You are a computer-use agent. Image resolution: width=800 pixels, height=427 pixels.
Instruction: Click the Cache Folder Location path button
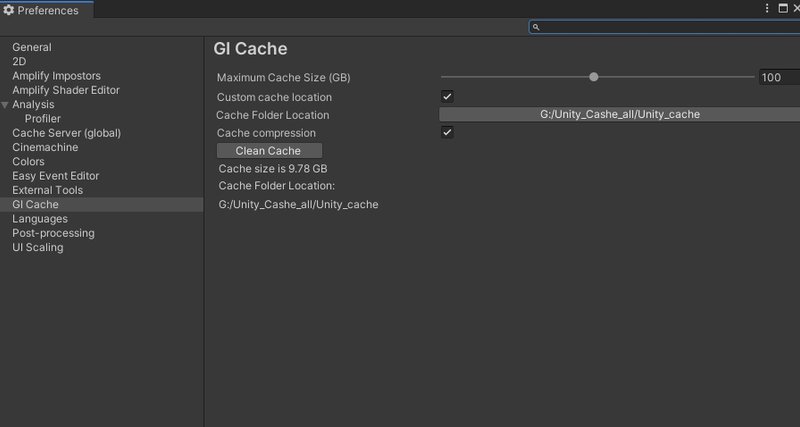point(619,114)
